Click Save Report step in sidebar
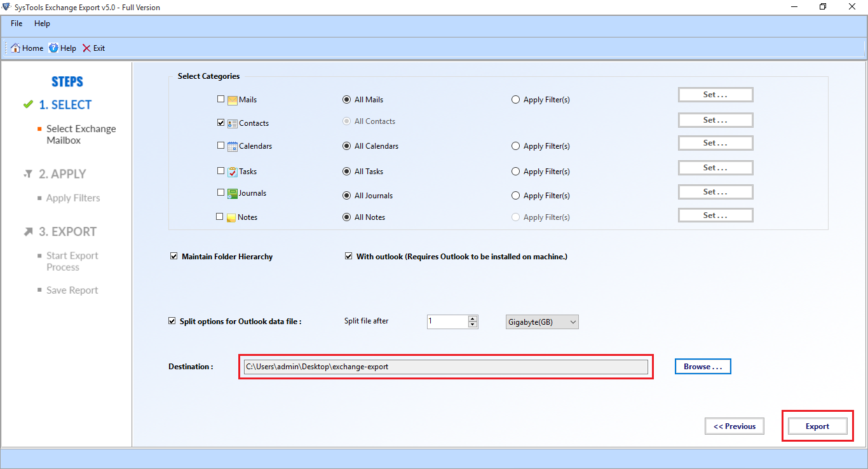Screen dimensions: 868x469 72,290
